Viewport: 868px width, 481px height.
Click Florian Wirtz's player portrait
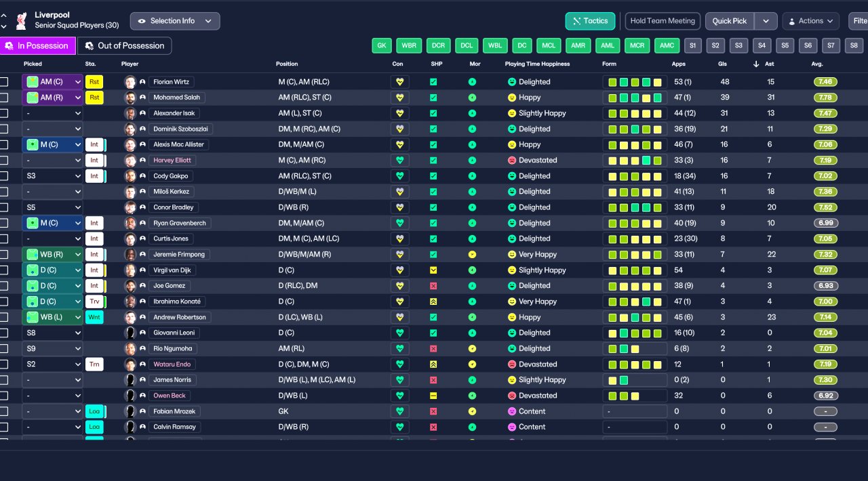pyautogui.click(x=130, y=82)
